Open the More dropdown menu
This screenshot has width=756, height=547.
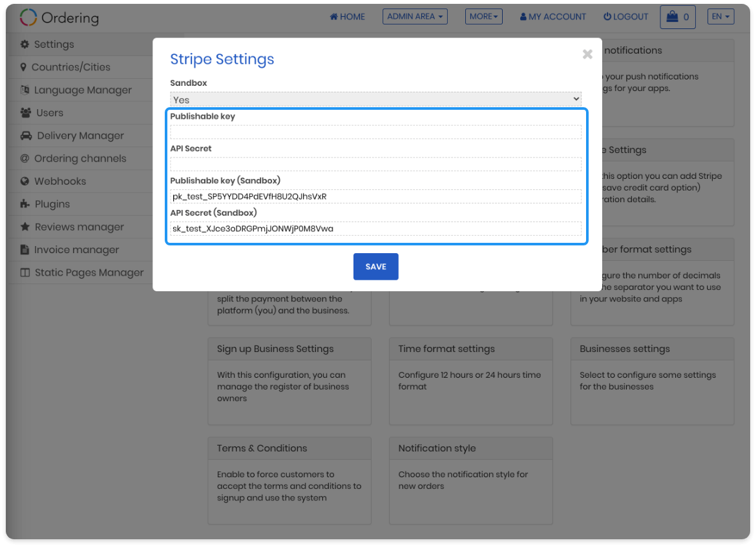pyautogui.click(x=483, y=16)
